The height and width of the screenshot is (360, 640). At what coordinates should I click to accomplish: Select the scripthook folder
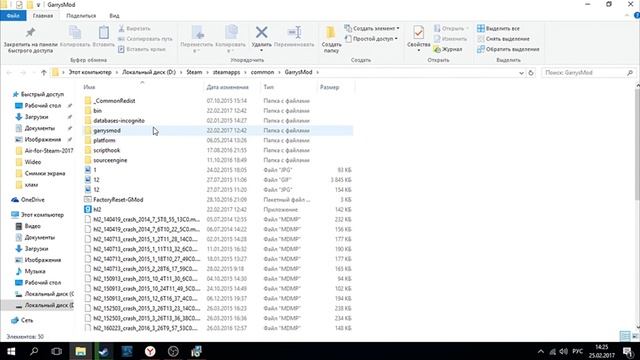click(x=107, y=150)
